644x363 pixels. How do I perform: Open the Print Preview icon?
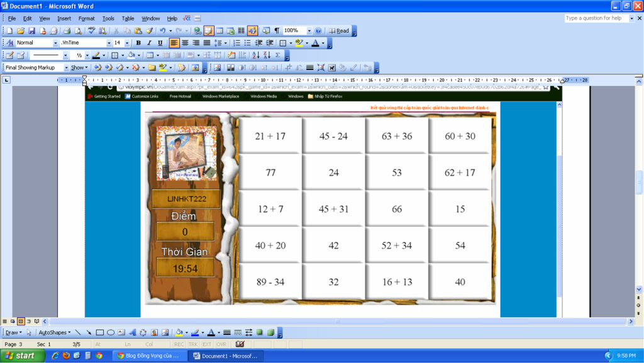(x=78, y=31)
